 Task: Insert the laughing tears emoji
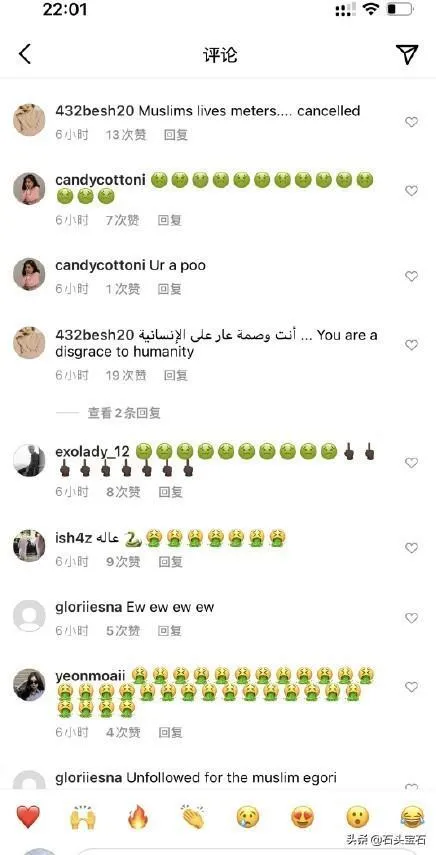pos(413,817)
